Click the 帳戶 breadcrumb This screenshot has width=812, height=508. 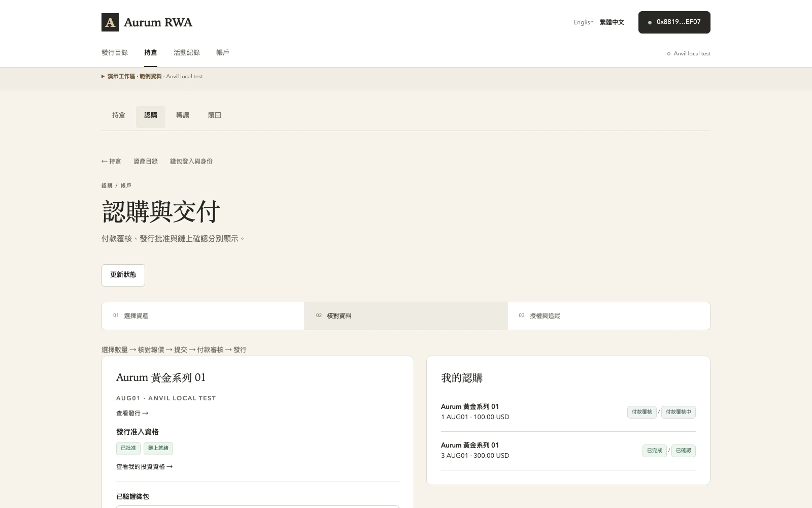[x=126, y=186]
